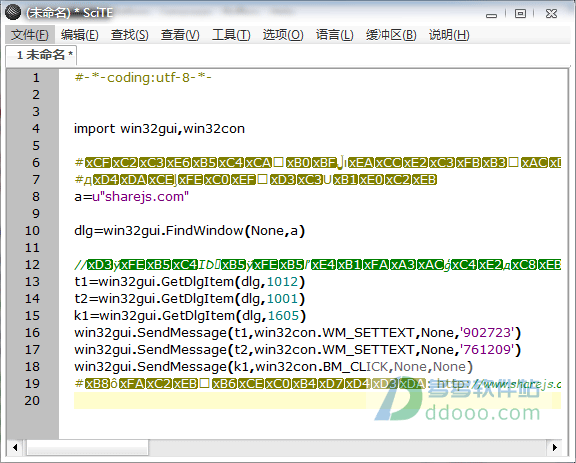Click the empty highlighted line 20
This screenshot has height=463, width=576.
[317, 401]
